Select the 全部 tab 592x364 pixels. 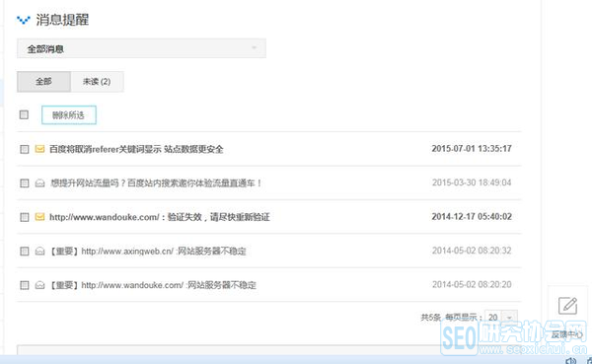tap(43, 82)
